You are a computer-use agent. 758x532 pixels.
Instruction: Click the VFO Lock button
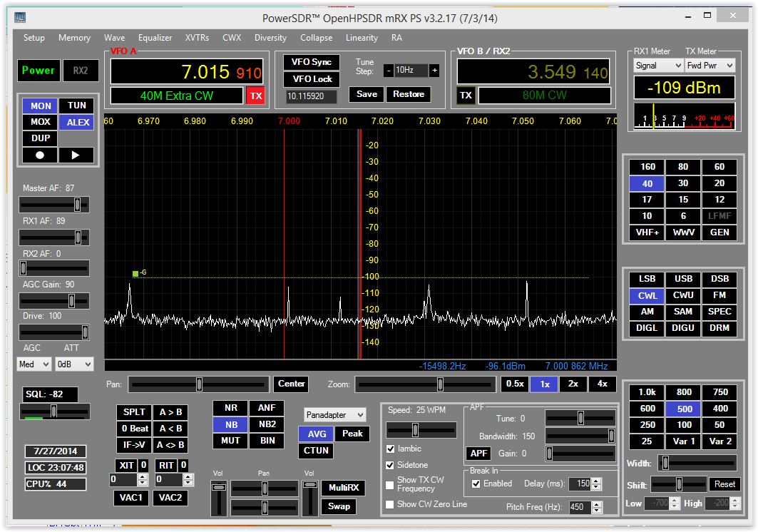point(311,78)
